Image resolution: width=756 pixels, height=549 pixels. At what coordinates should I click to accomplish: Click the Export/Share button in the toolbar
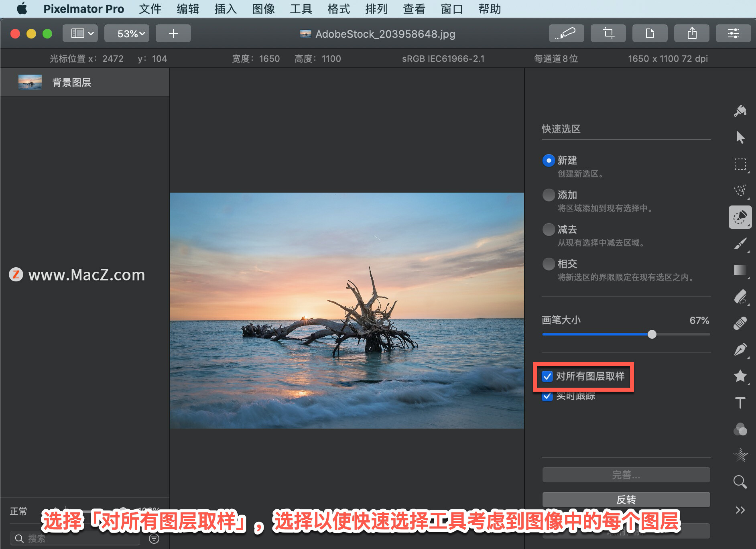(x=692, y=33)
